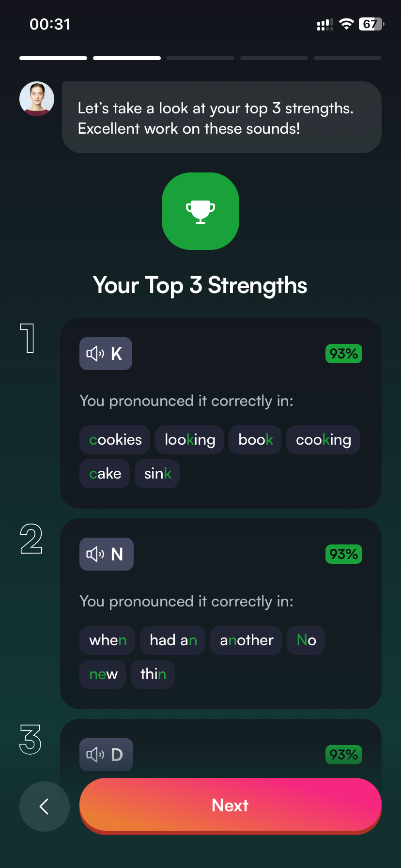This screenshot has width=401, height=868.
Task: Tap the Wi-Fi status icon
Action: tap(346, 24)
